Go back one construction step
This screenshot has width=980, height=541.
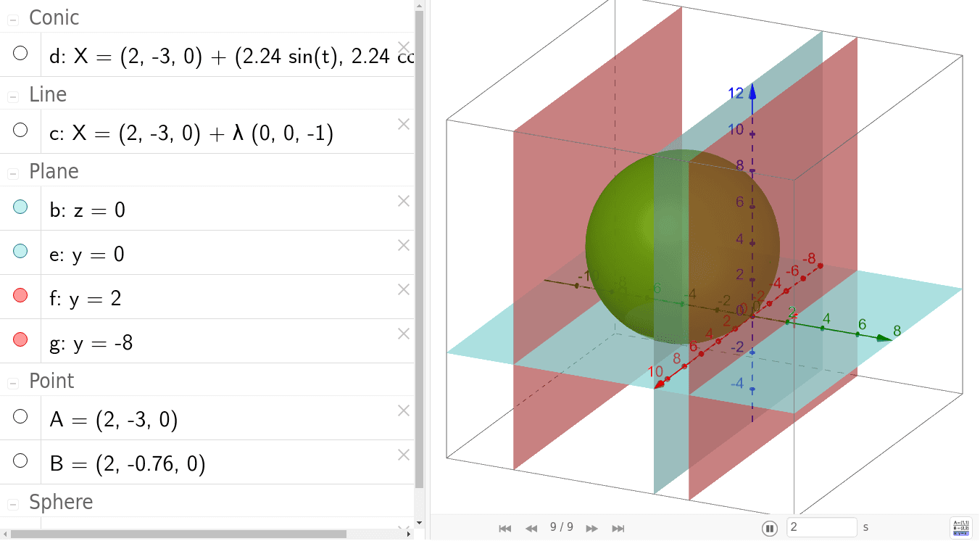531,529
